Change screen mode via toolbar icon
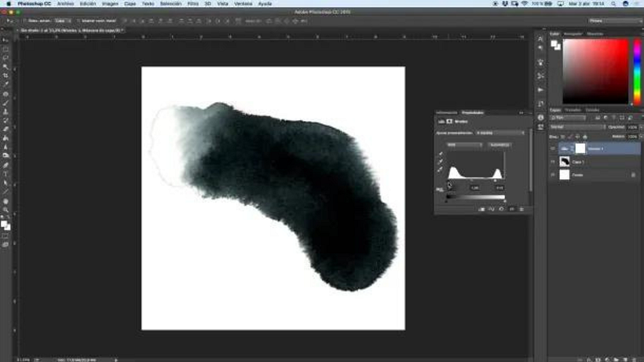Screen dimensions: 644x362 pyautogui.click(x=5, y=245)
